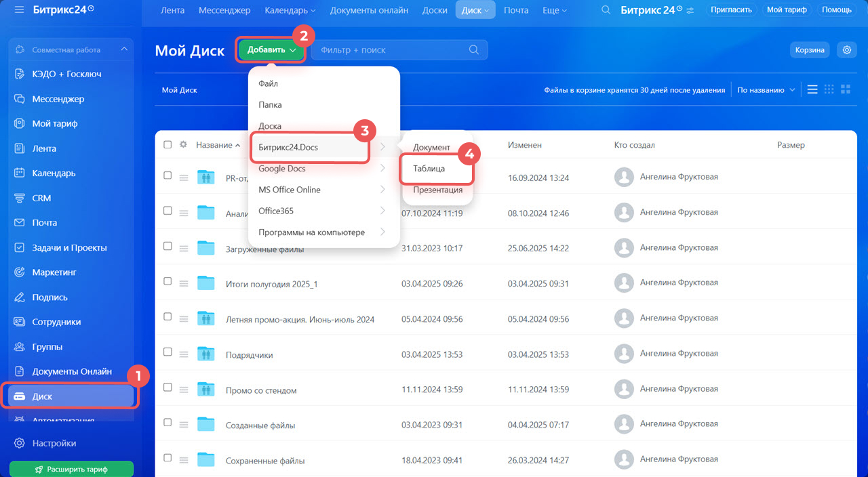The image size is (868, 477).
Task: Open the Документы онлайн top tab
Action: (370, 10)
